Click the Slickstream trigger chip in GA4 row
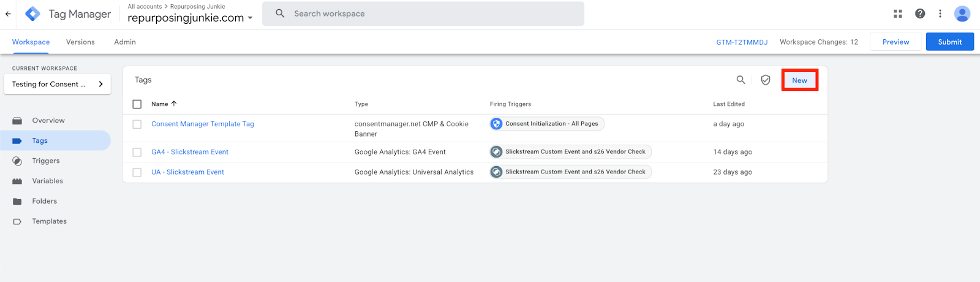Image resolution: width=980 pixels, height=282 pixels. [x=570, y=152]
